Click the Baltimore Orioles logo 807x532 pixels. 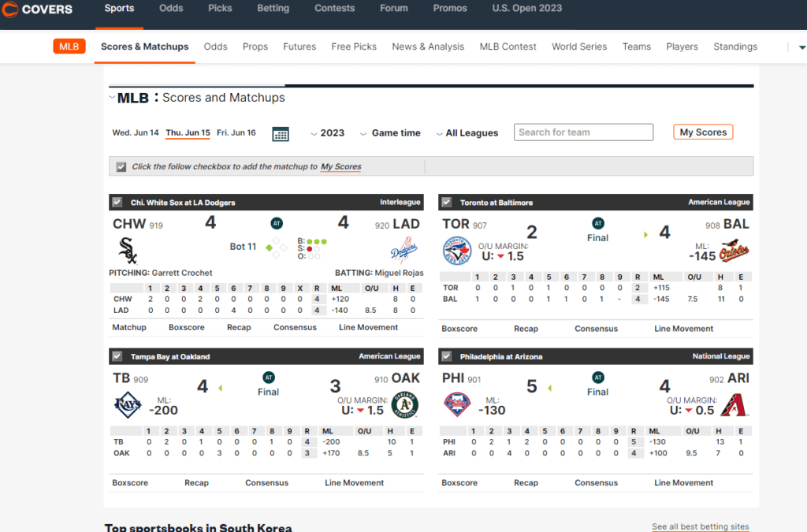[734, 251]
